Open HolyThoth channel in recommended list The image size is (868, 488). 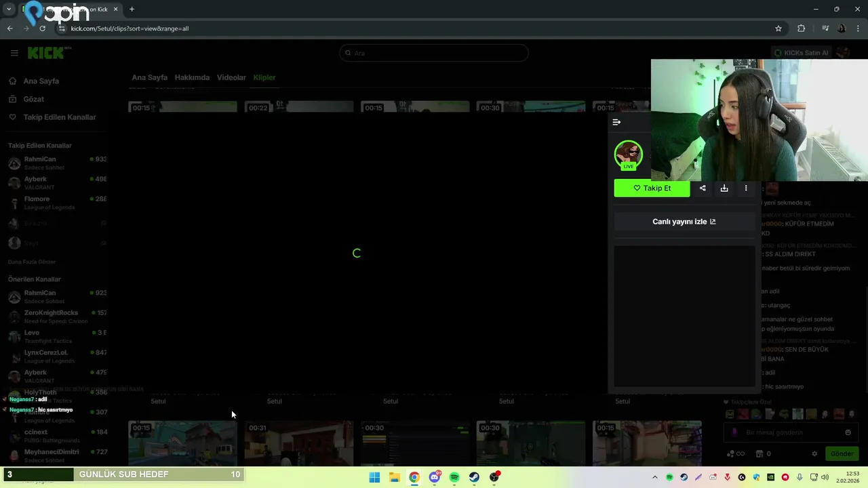tap(57, 396)
